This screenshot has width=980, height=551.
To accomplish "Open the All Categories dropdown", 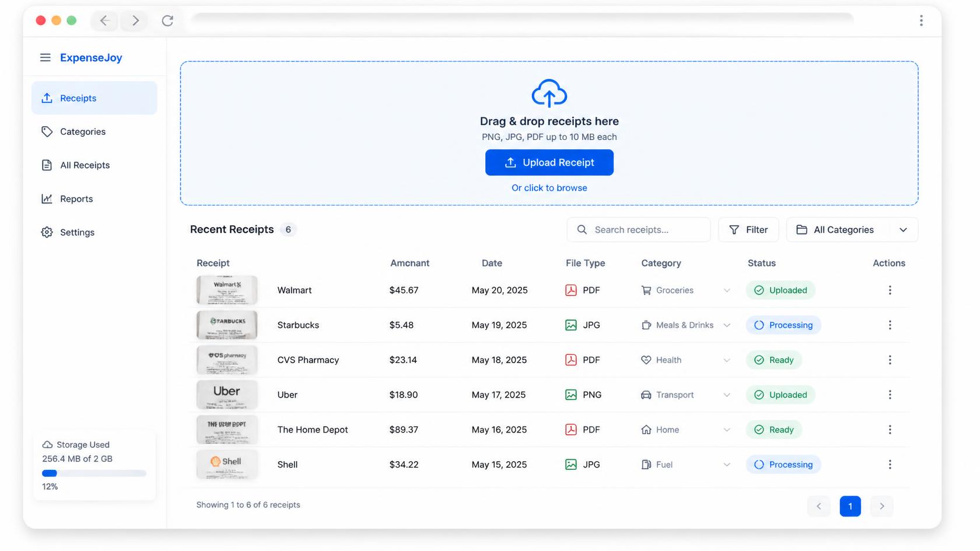I will coord(852,229).
